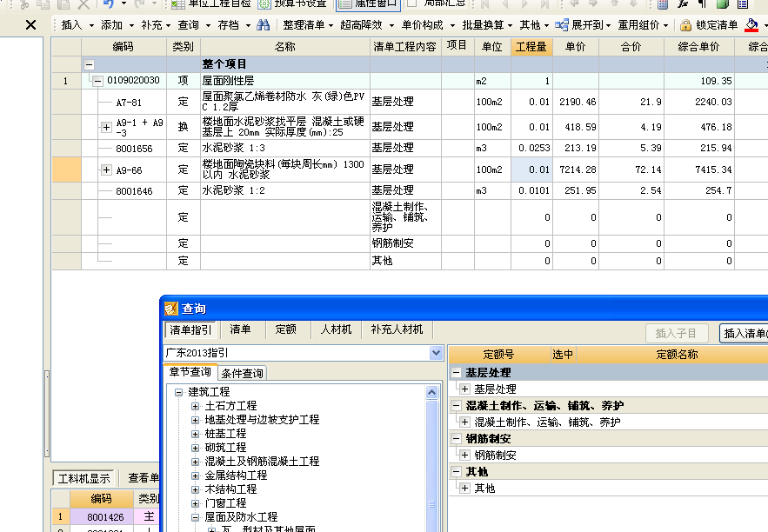The width and height of the screenshot is (768, 532).
Task: Expand the 基层处理 sub-item plus box
Action: 464,389
